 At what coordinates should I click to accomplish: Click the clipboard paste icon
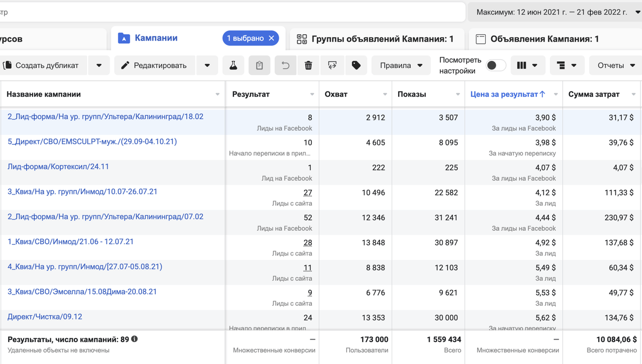point(259,65)
